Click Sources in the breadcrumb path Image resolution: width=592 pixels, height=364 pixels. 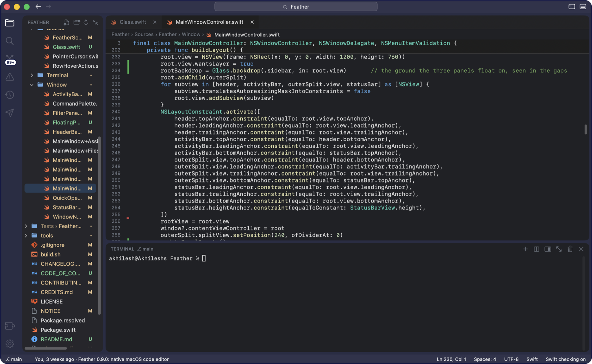click(144, 34)
